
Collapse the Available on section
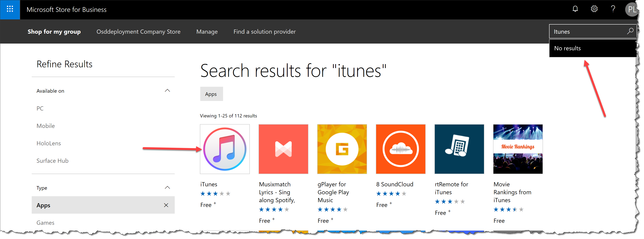click(168, 90)
